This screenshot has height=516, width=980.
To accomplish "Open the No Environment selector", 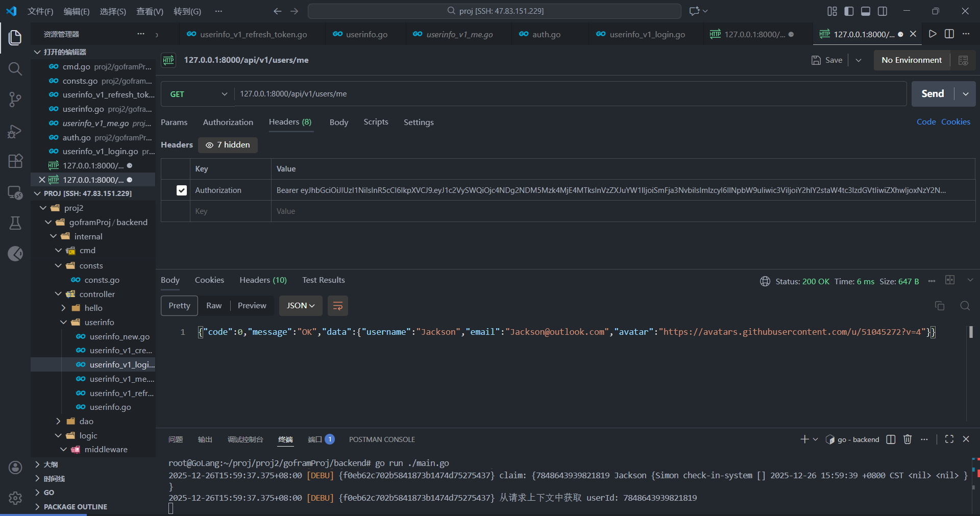I will coord(912,60).
